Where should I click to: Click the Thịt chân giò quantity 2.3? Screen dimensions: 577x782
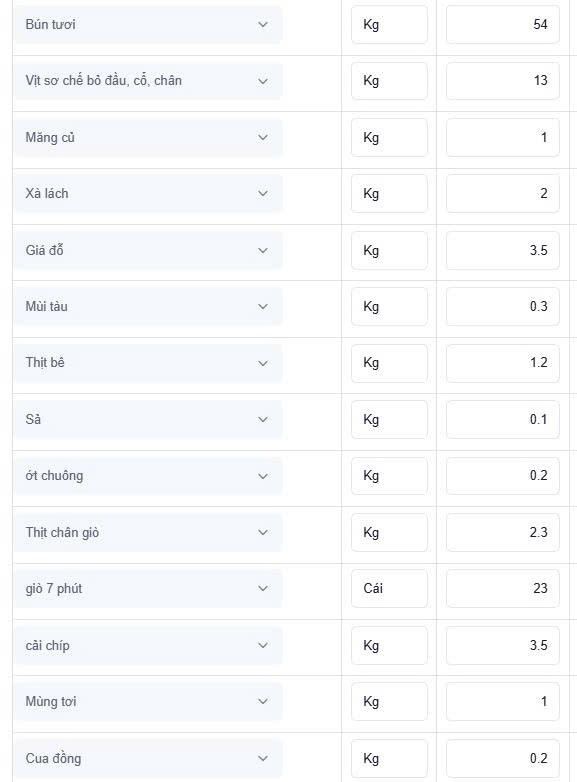[x=503, y=532]
